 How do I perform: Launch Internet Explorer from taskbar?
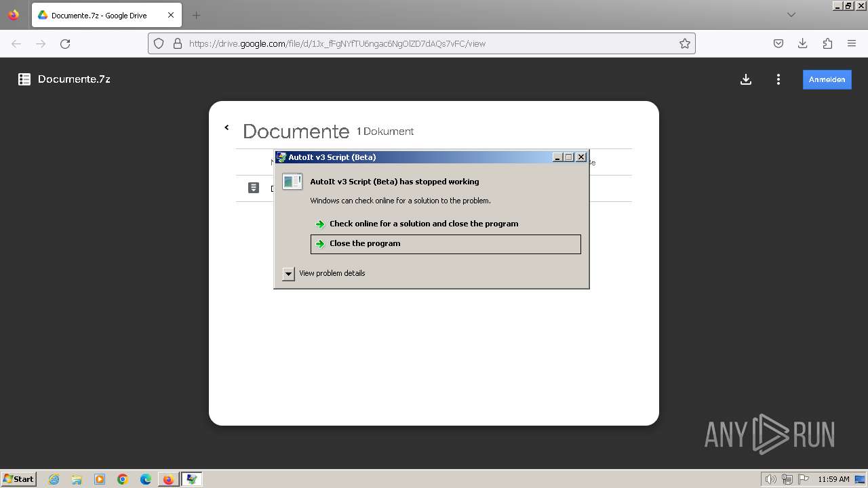(54, 479)
